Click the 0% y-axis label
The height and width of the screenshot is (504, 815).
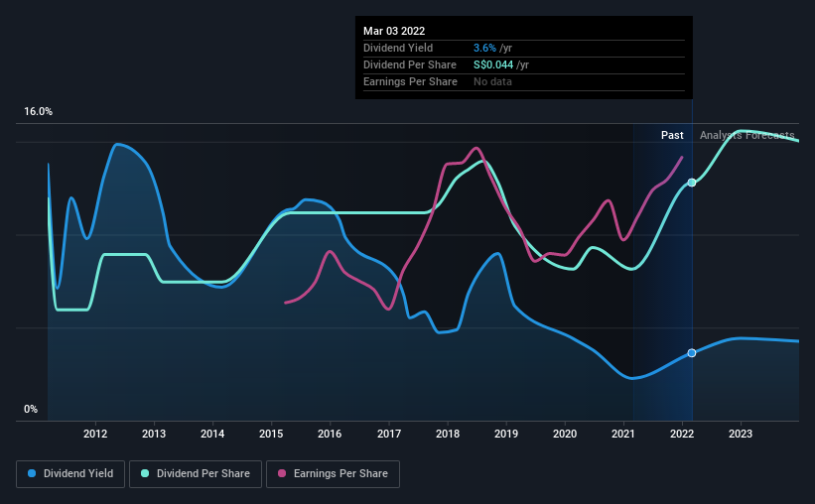click(31, 410)
